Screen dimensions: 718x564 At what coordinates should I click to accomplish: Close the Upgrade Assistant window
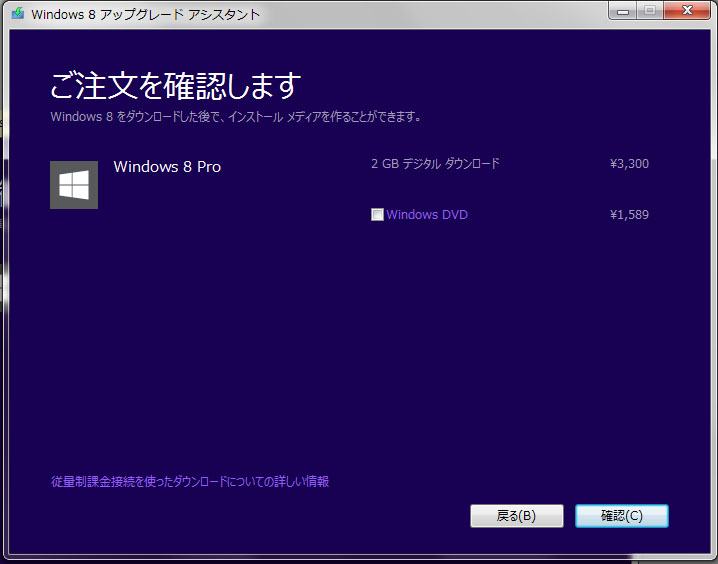[x=686, y=11]
